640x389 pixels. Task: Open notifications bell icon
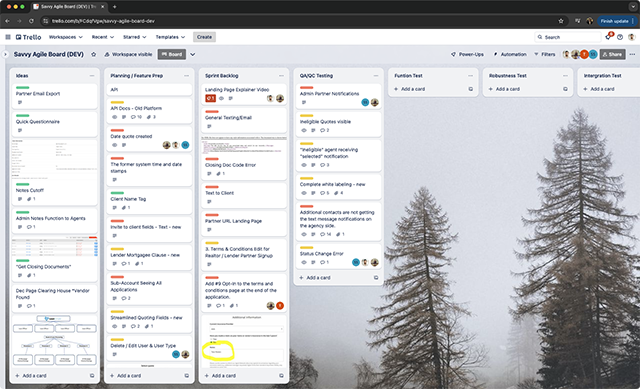click(608, 37)
